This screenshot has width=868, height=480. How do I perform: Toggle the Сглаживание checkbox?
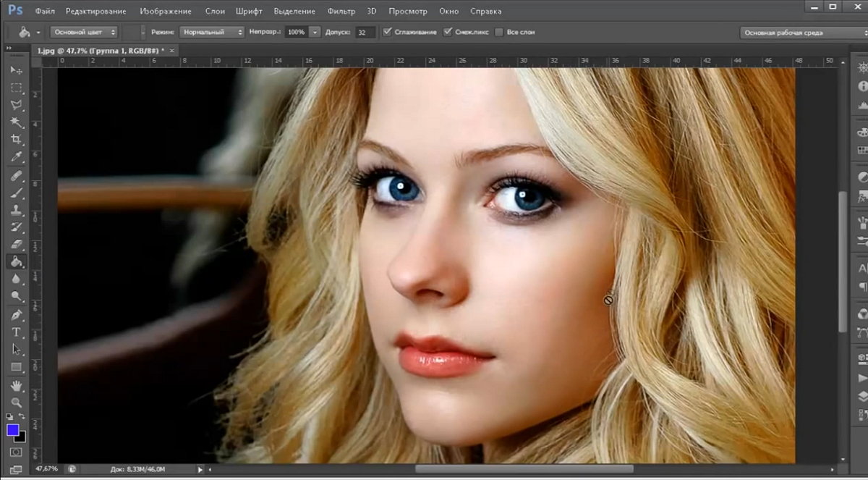(388, 33)
